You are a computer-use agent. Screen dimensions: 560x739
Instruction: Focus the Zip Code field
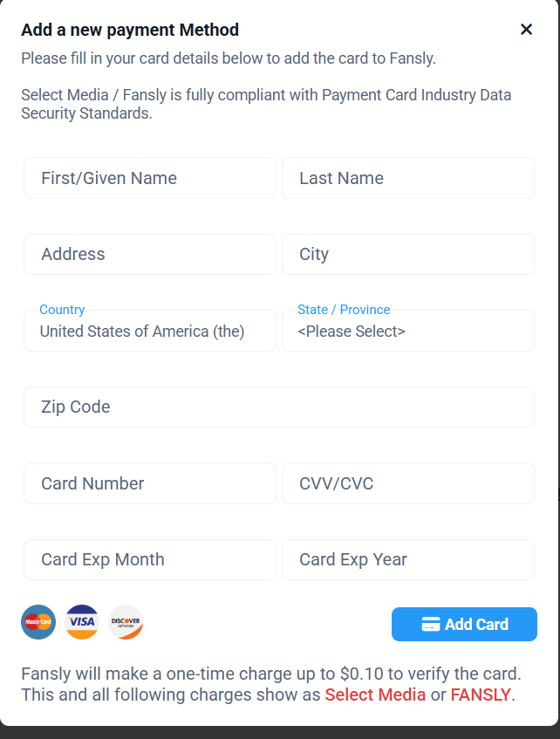click(x=278, y=407)
